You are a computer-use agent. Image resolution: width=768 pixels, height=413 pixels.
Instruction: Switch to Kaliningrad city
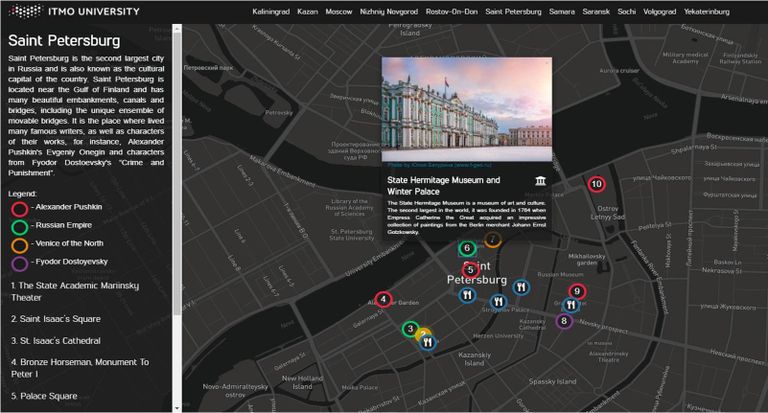pyautogui.click(x=271, y=11)
